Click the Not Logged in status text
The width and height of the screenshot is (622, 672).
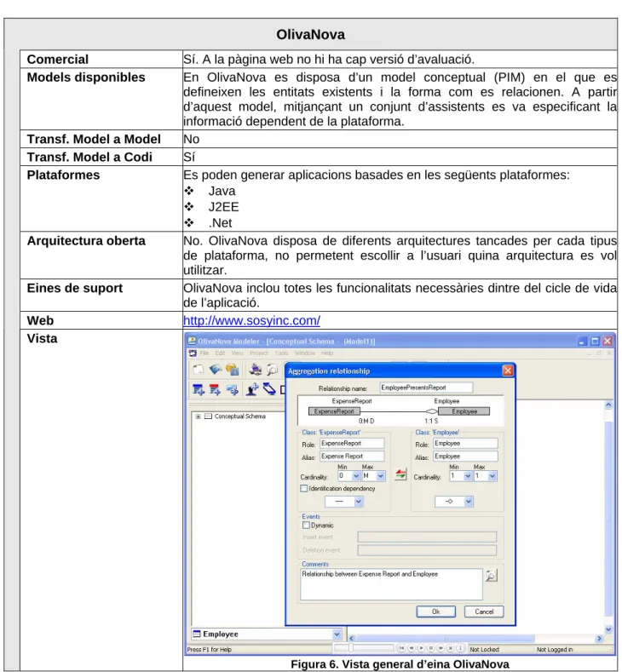[555, 649]
